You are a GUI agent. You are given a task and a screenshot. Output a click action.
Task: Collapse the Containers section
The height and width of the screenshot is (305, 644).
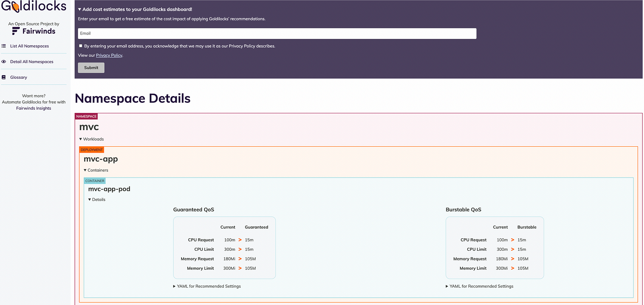pyautogui.click(x=96, y=170)
